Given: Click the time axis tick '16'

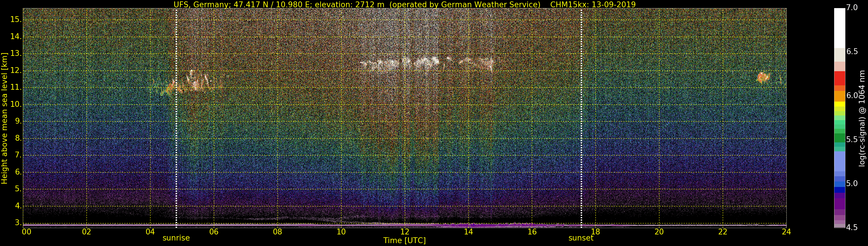Looking at the screenshot, I should (532, 232).
